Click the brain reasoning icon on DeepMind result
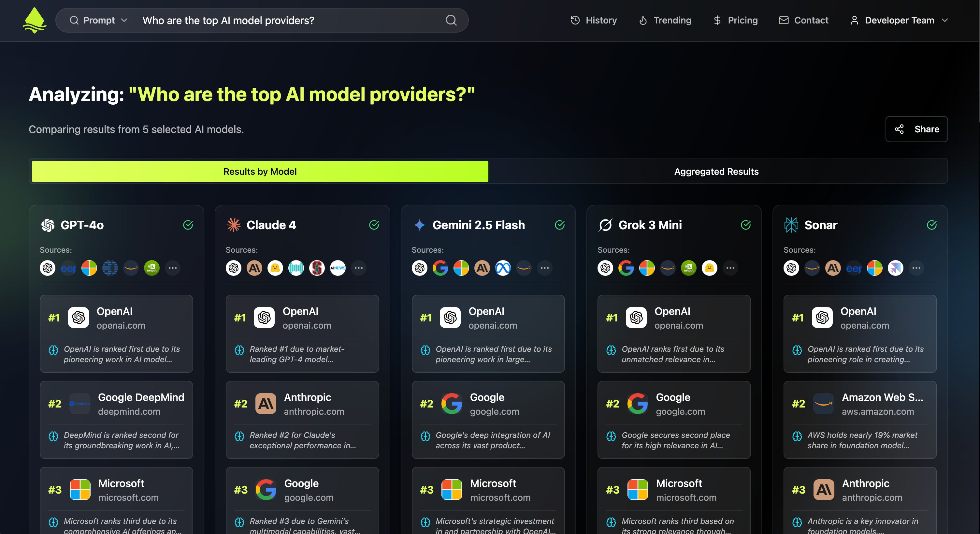 pos(53,436)
